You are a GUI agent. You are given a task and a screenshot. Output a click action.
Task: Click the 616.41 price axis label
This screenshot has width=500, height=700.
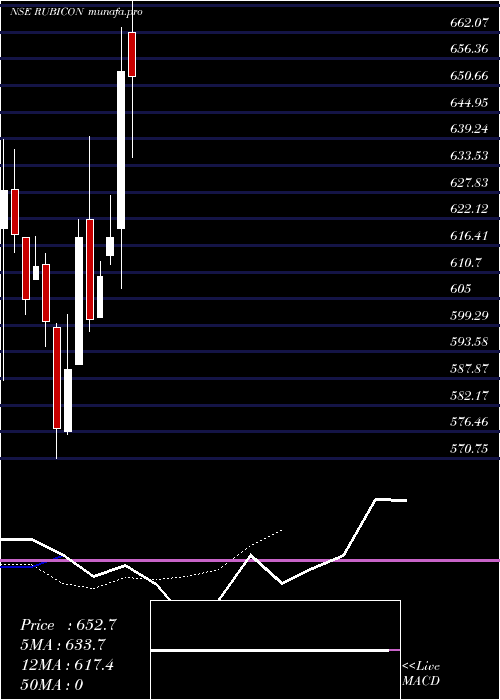click(x=469, y=236)
